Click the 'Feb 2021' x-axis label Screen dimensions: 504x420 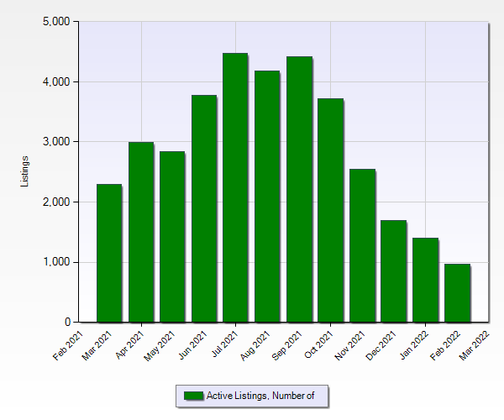click(x=68, y=344)
